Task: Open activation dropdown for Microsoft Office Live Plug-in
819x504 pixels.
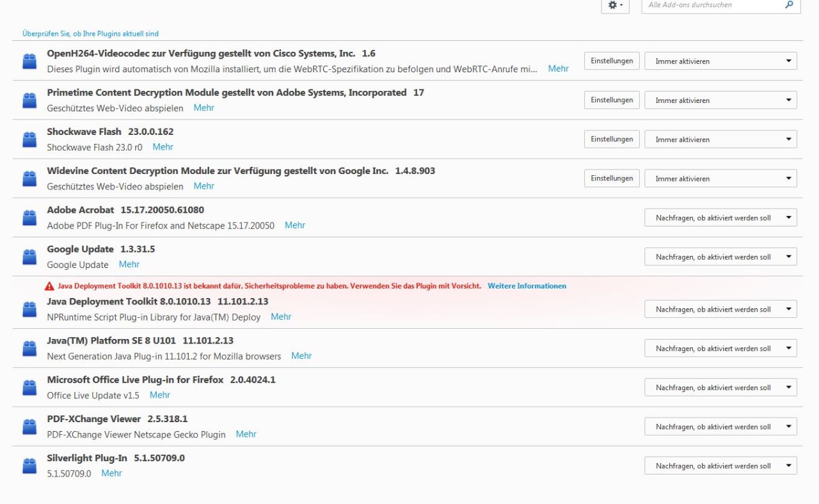Action: (720, 388)
